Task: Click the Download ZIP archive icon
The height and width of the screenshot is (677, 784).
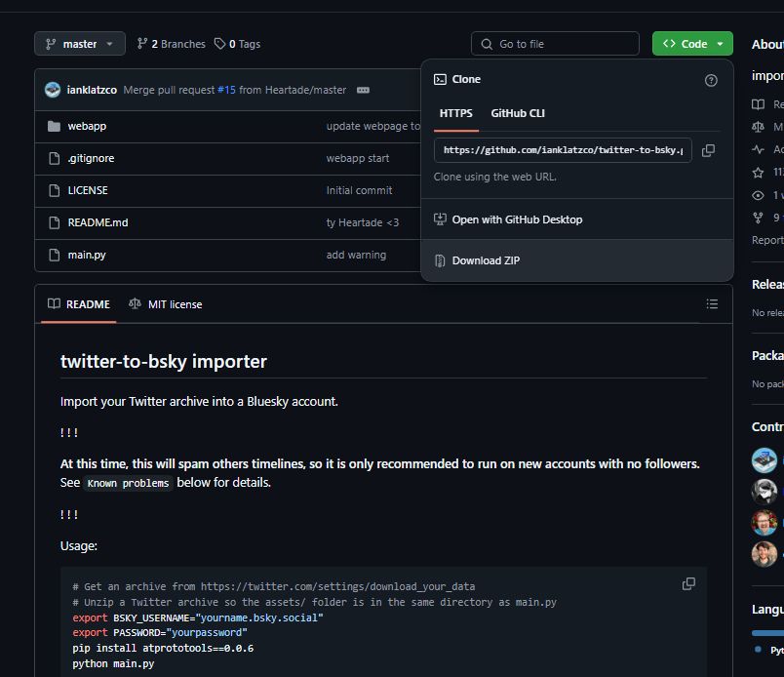Action: [440, 260]
